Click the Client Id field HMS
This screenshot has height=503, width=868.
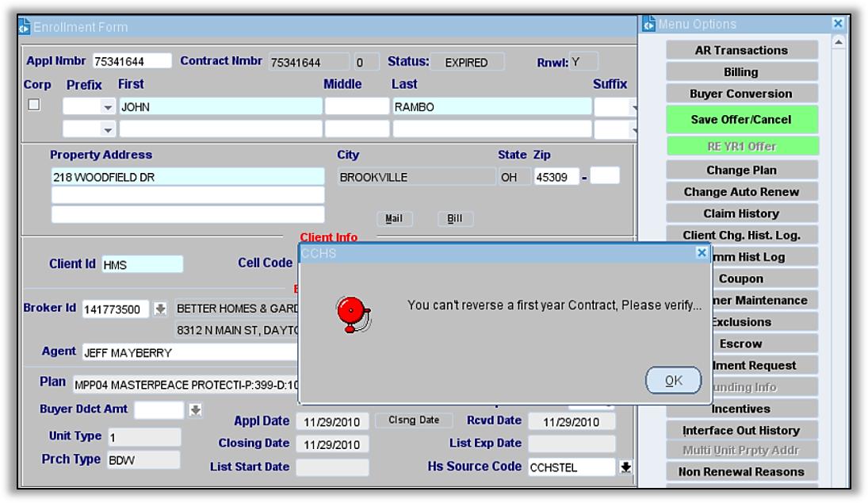click(x=142, y=264)
